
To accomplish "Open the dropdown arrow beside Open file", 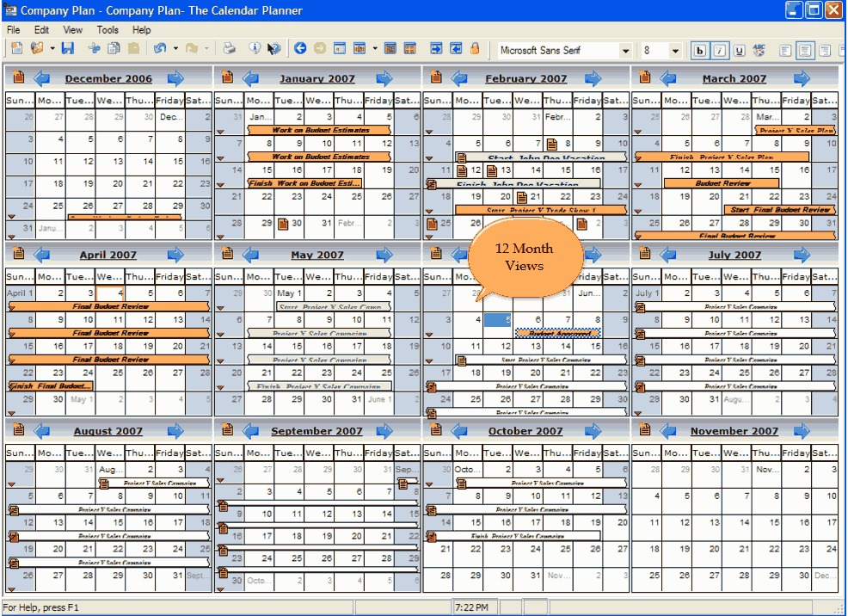I will point(52,49).
